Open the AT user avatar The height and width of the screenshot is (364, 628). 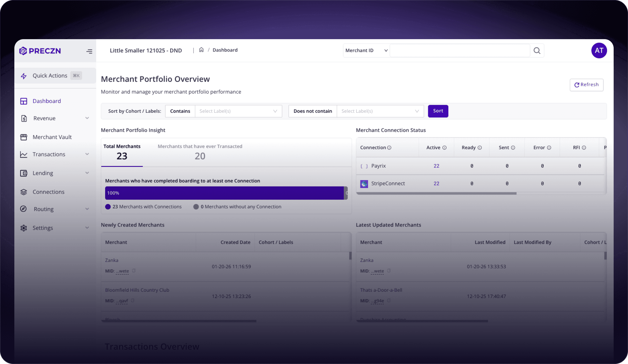coord(599,50)
